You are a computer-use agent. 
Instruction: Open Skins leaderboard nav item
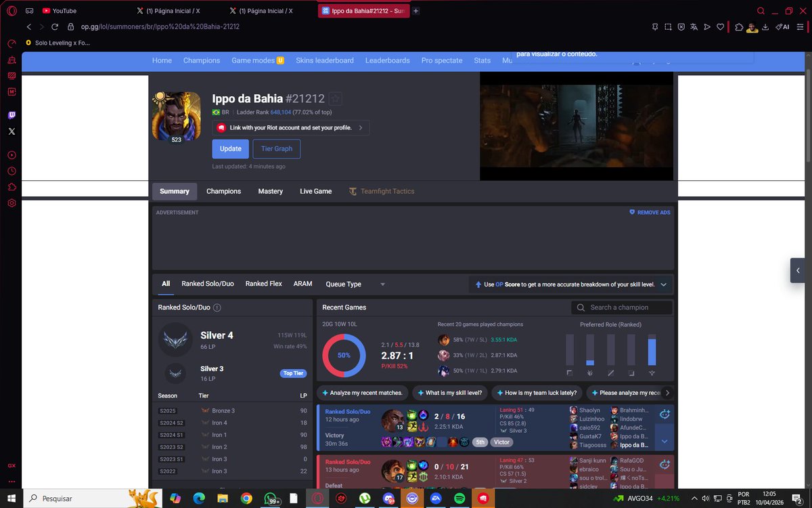pos(325,60)
